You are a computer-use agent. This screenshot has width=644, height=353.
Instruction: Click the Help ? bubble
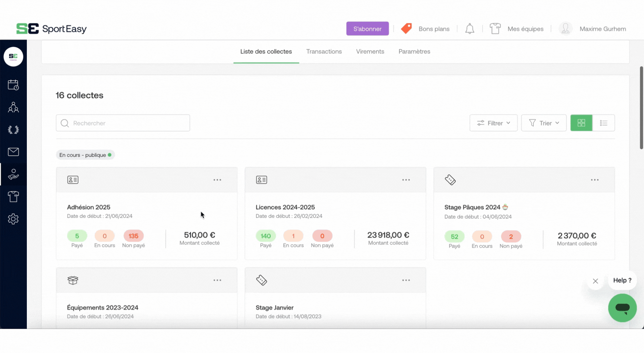622,280
